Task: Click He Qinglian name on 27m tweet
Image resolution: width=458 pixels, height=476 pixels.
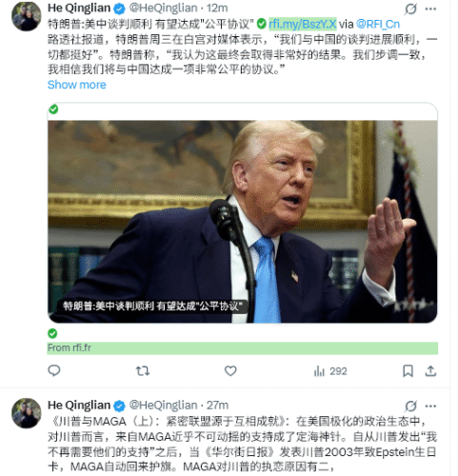Action: click(79, 406)
